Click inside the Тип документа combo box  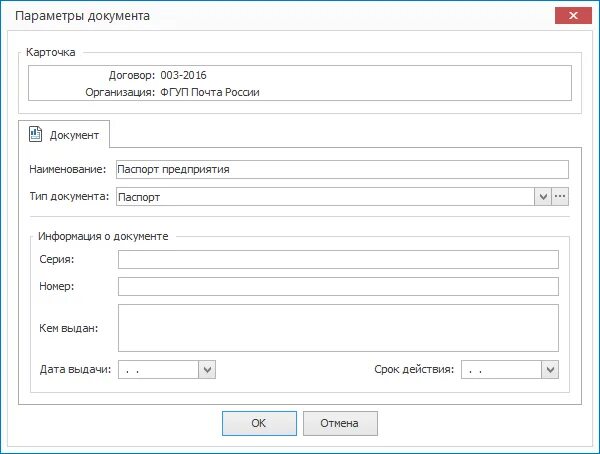click(x=325, y=197)
